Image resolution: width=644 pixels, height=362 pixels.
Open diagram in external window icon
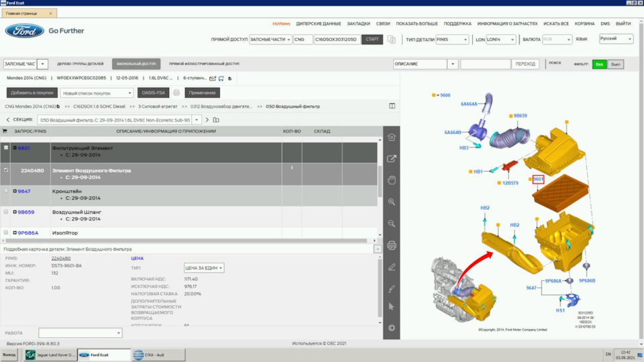pos(391,158)
